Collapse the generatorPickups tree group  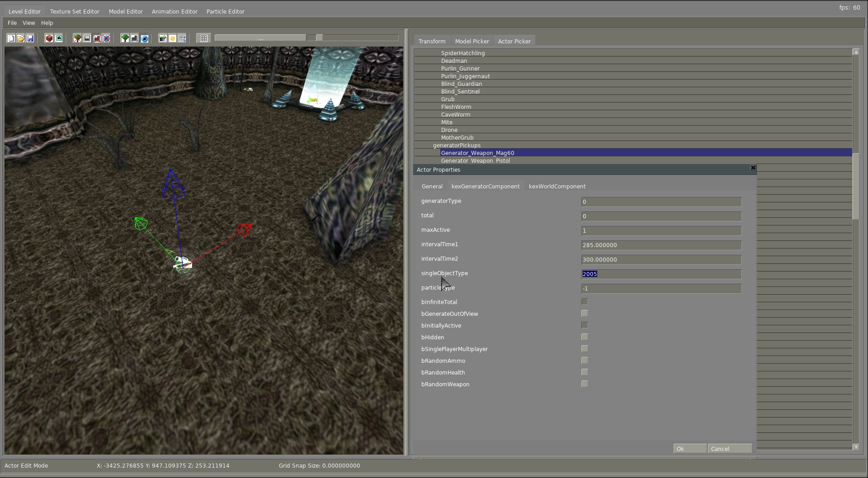click(457, 145)
